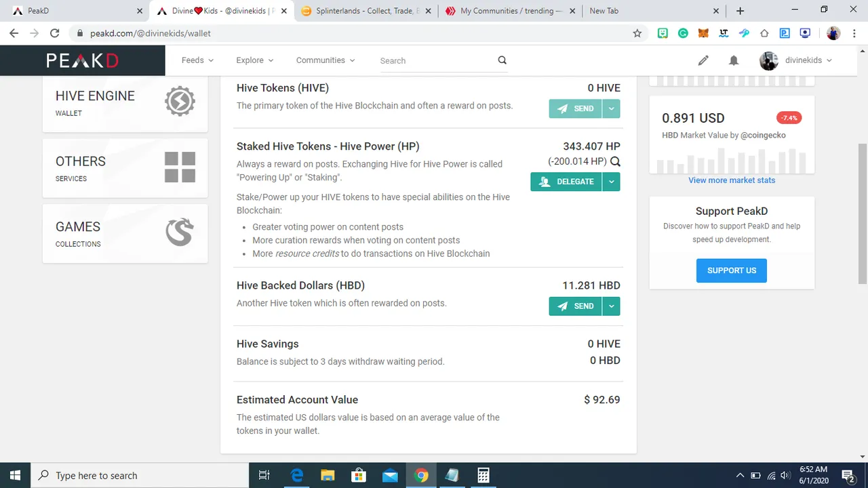Image resolution: width=868 pixels, height=488 pixels.
Task: Open the Hive Engine wallet card
Action: tap(125, 102)
